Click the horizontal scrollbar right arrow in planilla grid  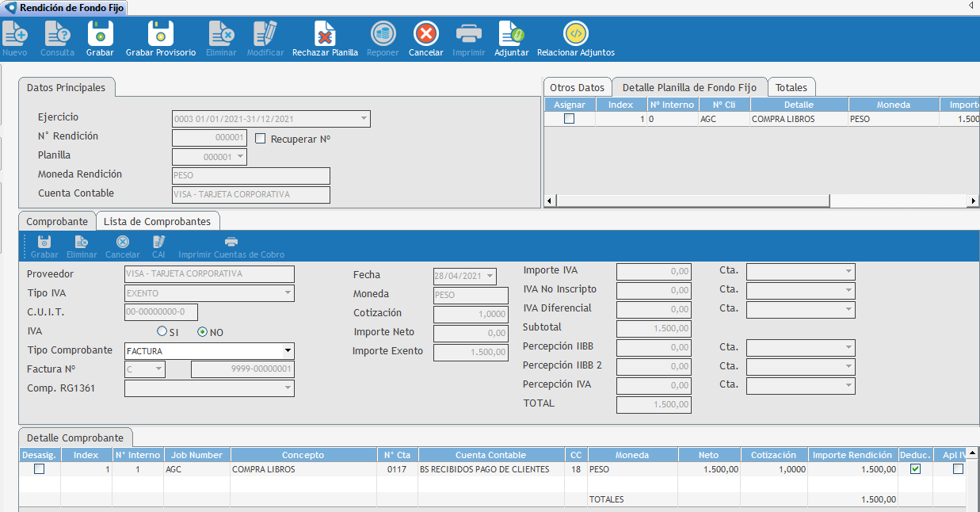tap(973, 201)
